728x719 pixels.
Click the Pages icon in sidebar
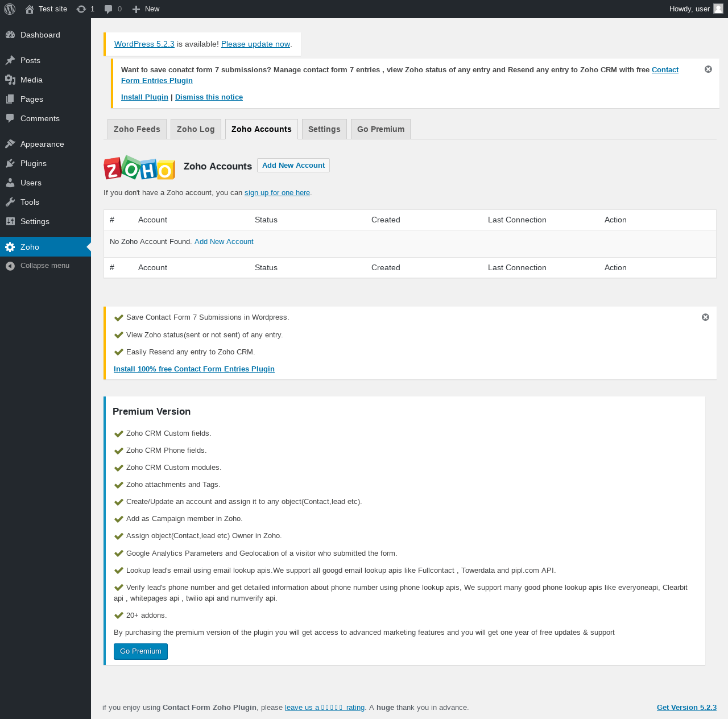[10, 99]
